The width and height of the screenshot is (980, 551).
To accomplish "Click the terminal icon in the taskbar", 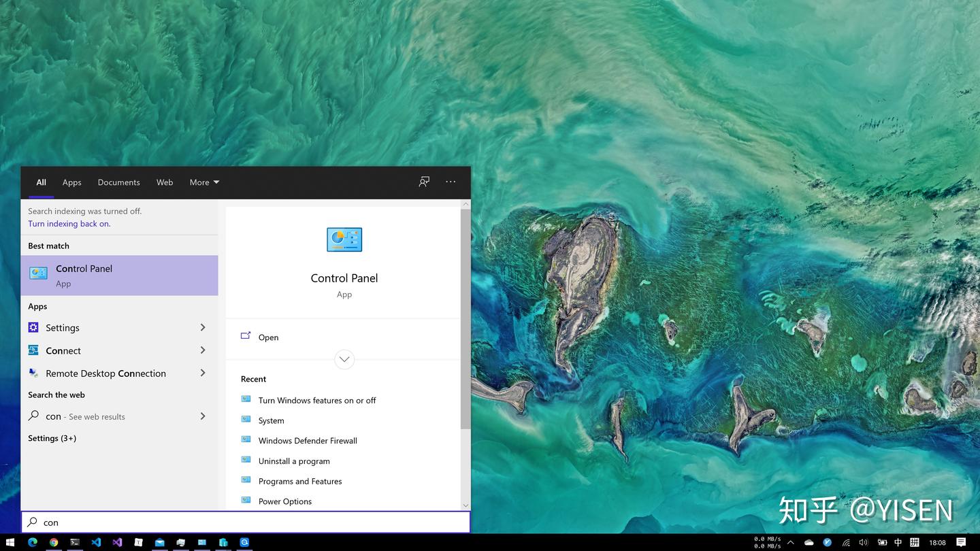I will (x=75, y=542).
